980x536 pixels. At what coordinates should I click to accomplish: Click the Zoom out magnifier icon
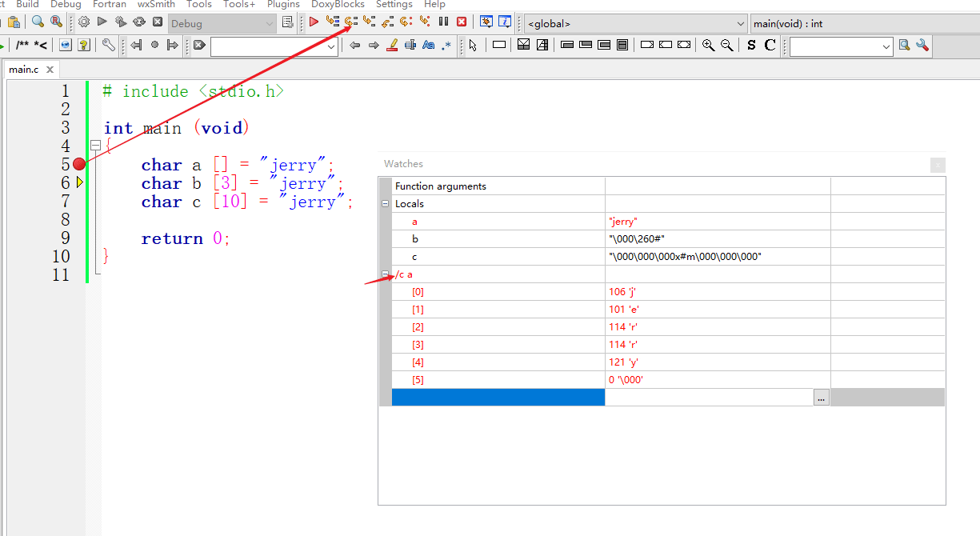726,46
